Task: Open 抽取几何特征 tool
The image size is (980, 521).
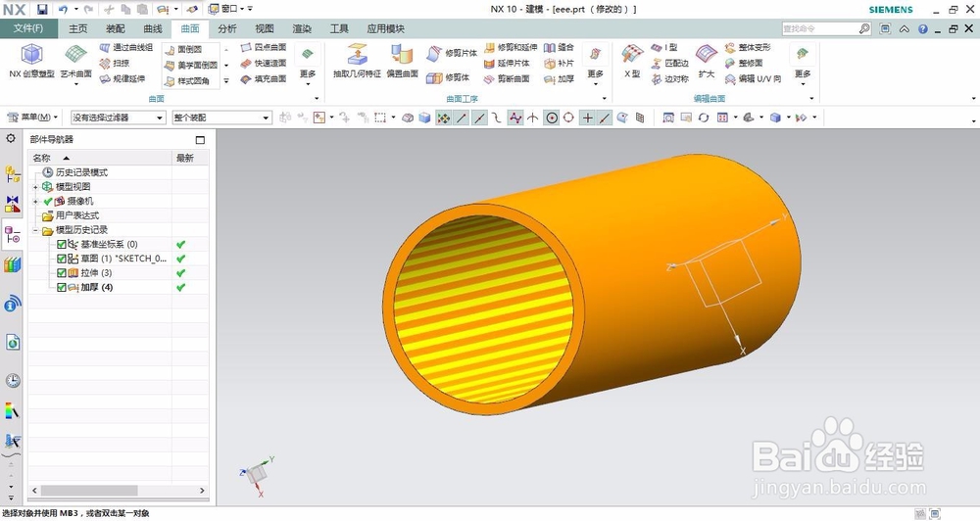Action: [x=357, y=62]
